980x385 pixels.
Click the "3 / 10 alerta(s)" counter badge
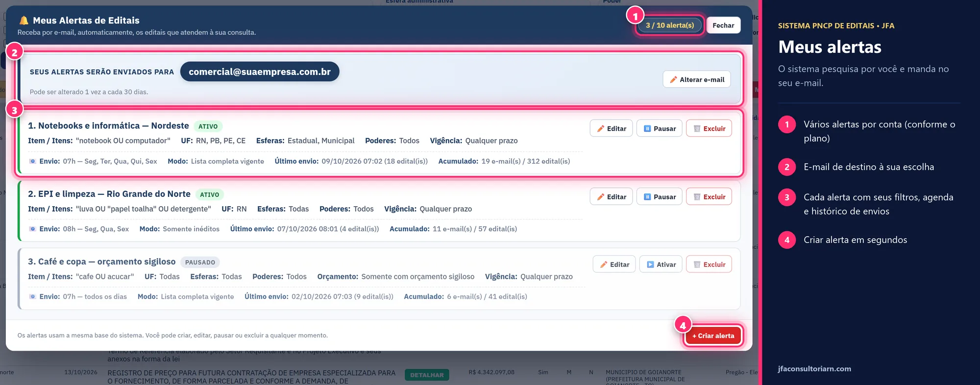coord(670,25)
